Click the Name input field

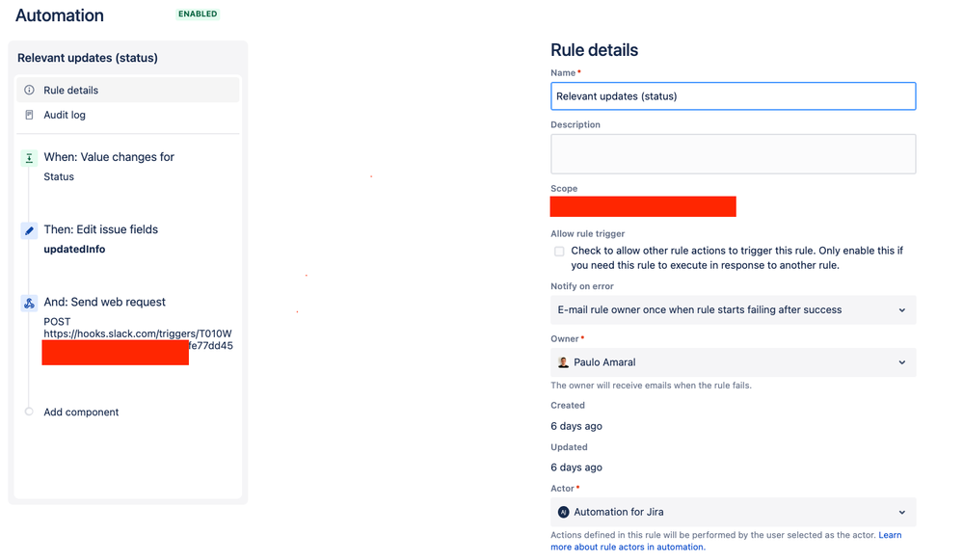click(733, 95)
